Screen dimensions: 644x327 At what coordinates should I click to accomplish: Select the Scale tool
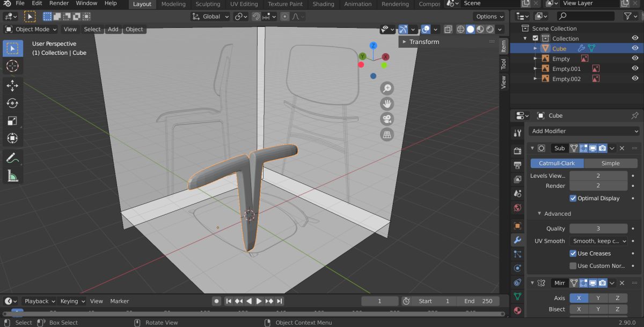[x=13, y=121]
